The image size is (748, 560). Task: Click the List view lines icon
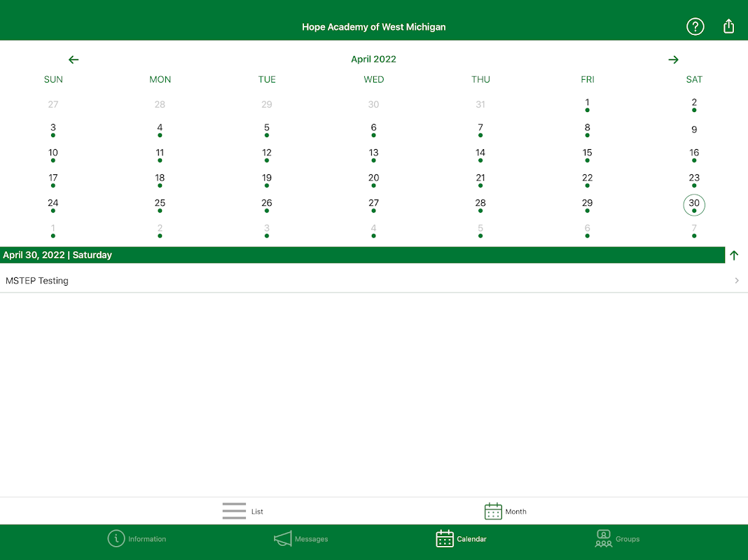[234, 511]
